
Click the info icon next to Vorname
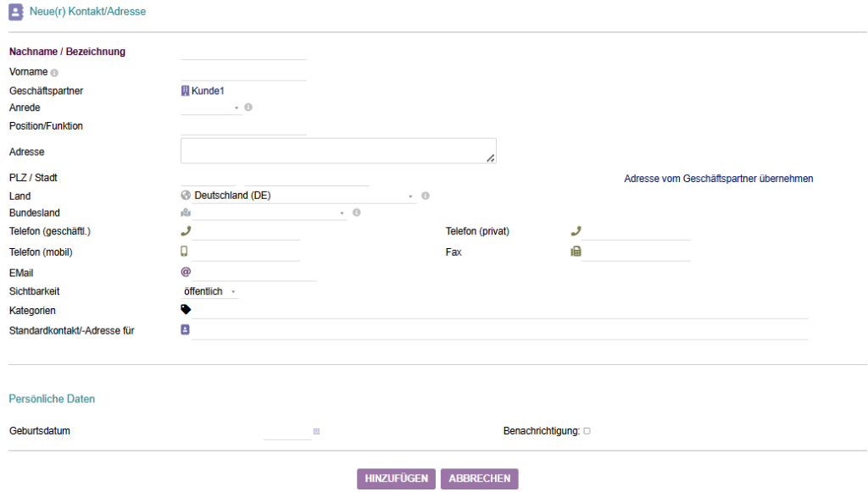coord(54,73)
